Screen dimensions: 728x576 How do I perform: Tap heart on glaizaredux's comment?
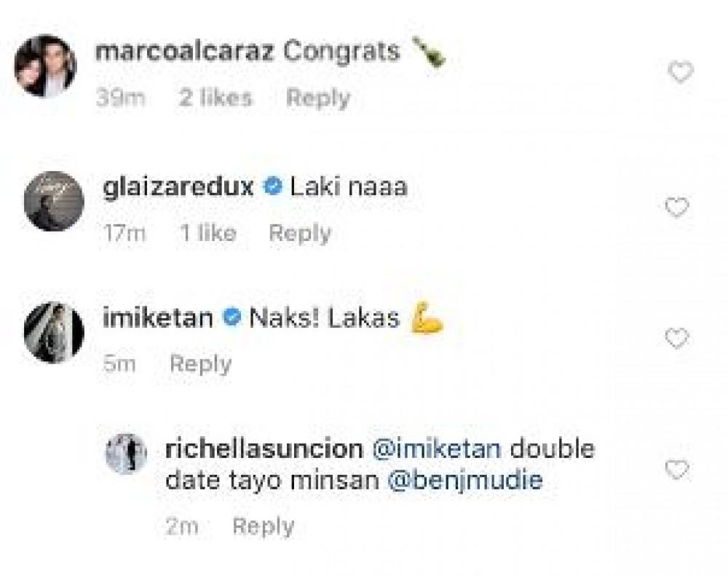(677, 208)
